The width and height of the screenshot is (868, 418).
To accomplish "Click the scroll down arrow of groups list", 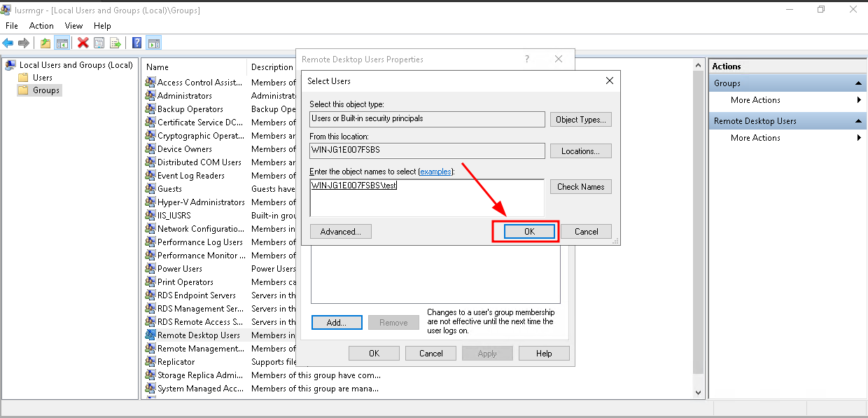I will tap(698, 393).
